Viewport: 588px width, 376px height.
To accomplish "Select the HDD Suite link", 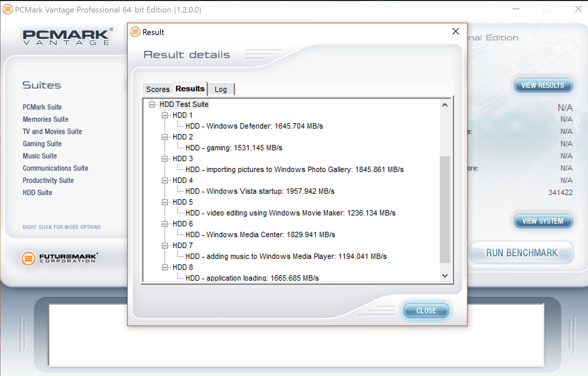I will tap(37, 193).
